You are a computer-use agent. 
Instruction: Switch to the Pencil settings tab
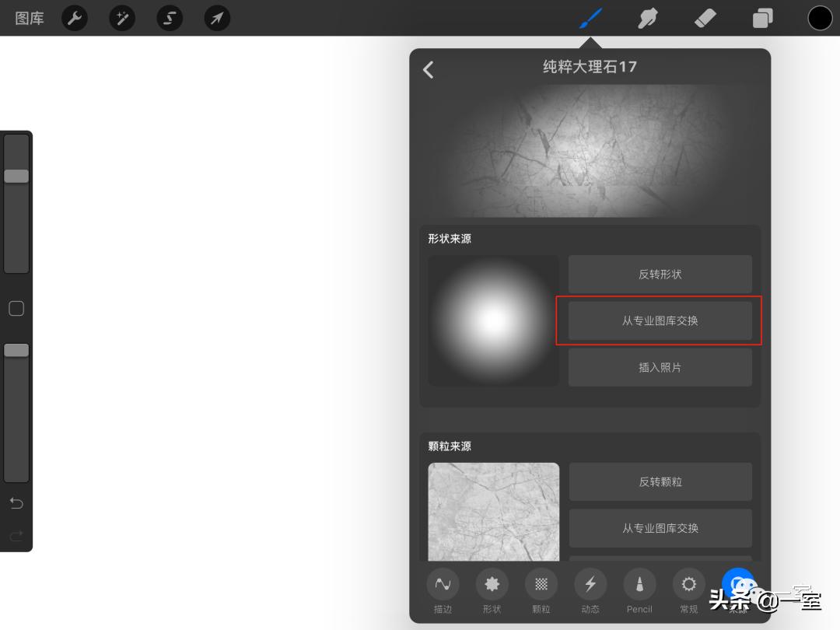click(x=639, y=591)
